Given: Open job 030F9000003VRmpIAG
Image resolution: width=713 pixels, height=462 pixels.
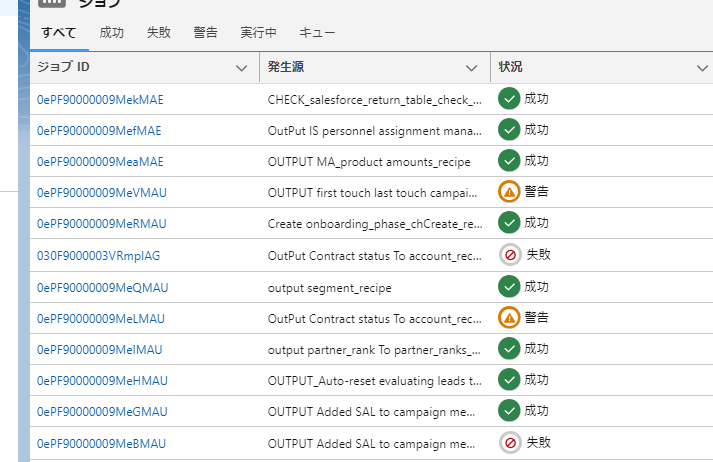Looking at the screenshot, I should tap(99, 256).
